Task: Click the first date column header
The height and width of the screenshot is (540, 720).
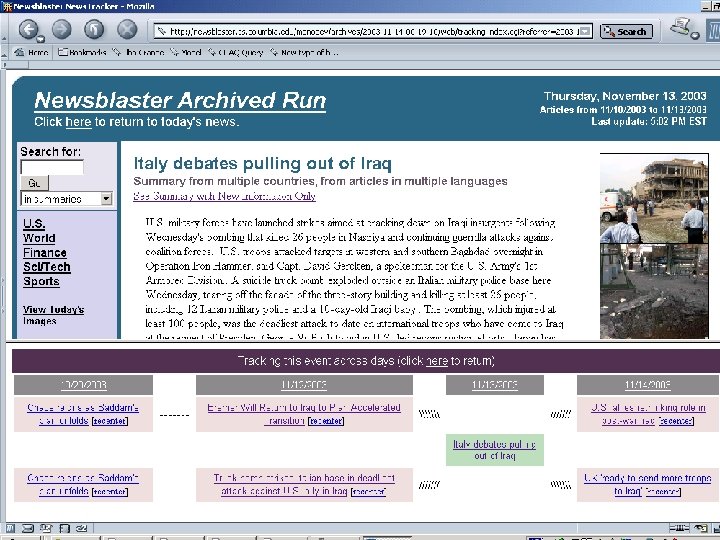Action: tap(83, 385)
